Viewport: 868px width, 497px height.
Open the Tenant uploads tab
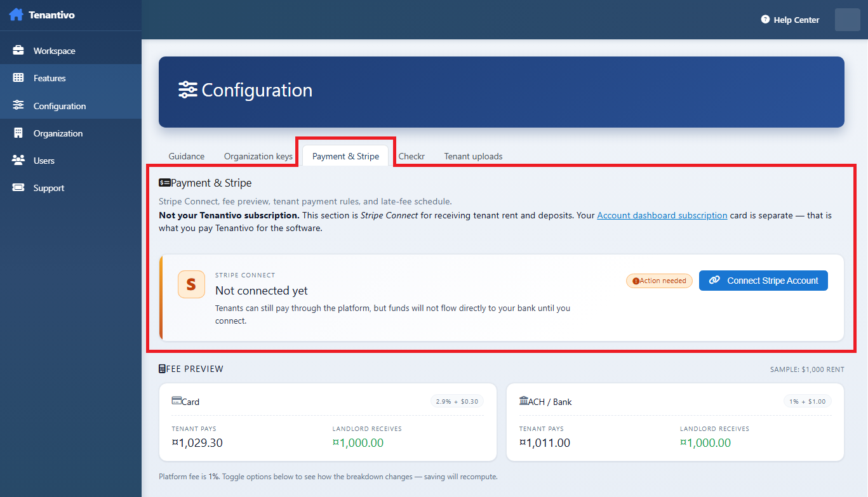pos(473,156)
